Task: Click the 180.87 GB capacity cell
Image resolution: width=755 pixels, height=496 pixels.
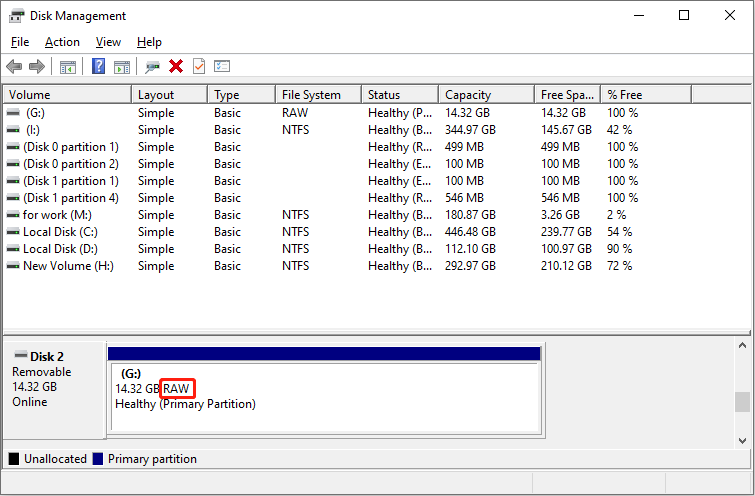Action: 470,215
